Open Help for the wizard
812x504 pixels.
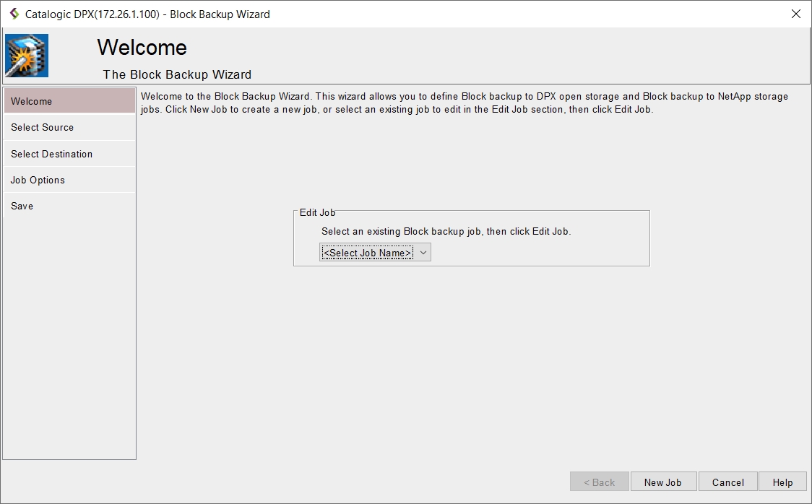tap(782, 482)
